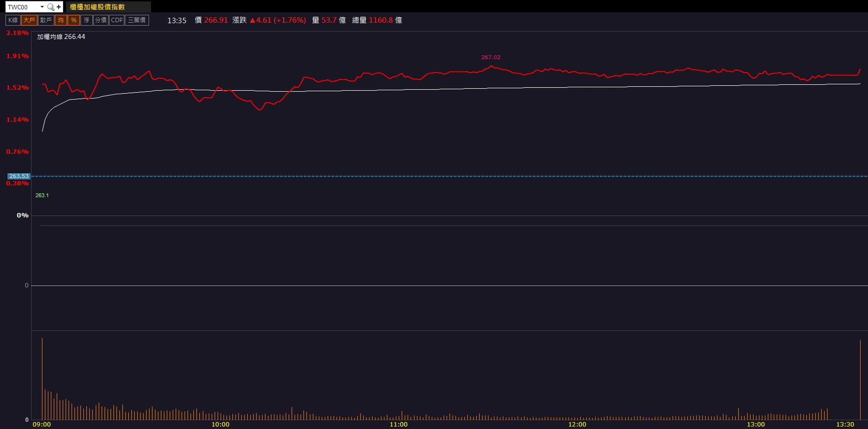Click the 263.1 low price label

coord(42,195)
